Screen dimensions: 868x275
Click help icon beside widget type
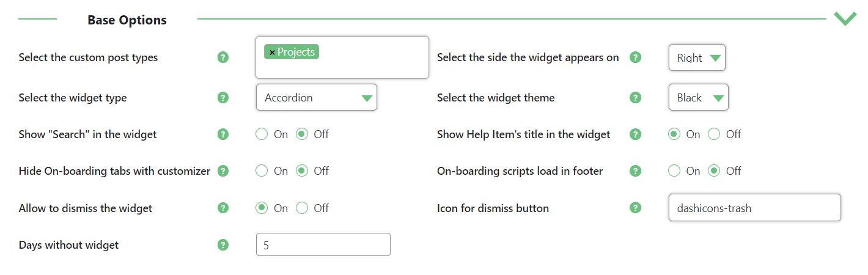pos(223,97)
